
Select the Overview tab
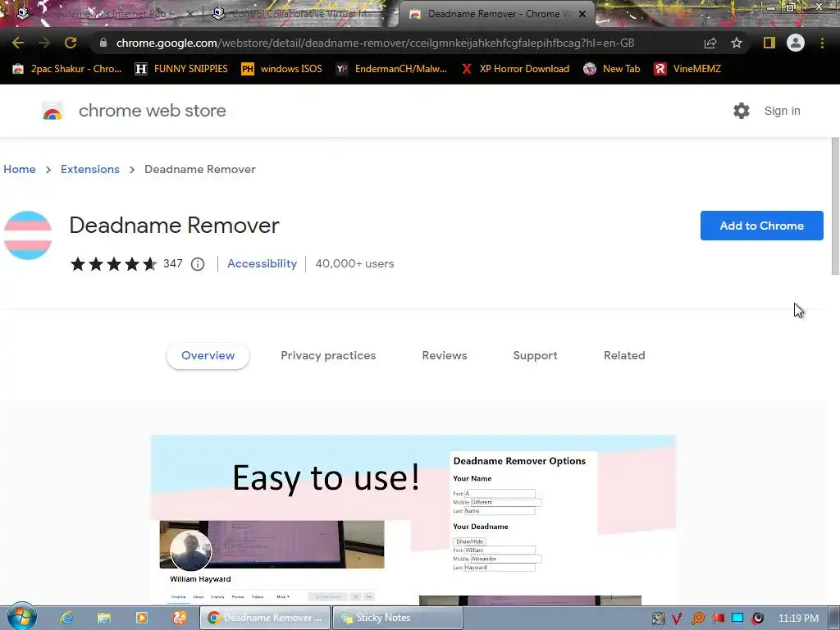[208, 356]
